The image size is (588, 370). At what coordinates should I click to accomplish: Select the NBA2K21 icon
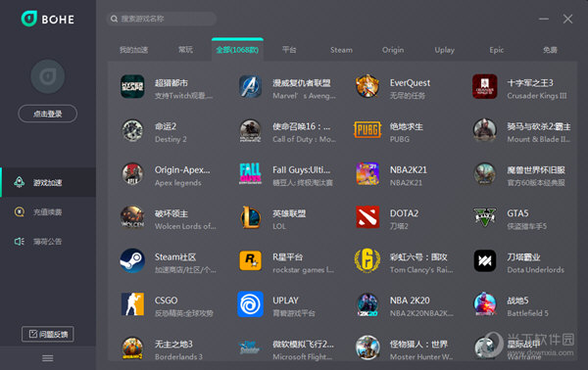coord(367,174)
